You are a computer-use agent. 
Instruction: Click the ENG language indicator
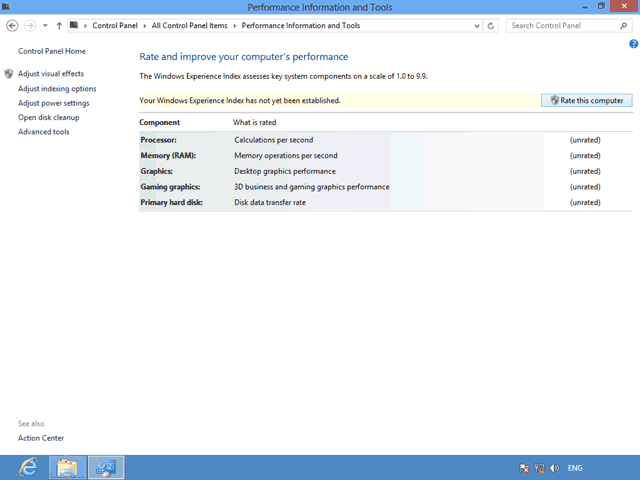pos(575,468)
